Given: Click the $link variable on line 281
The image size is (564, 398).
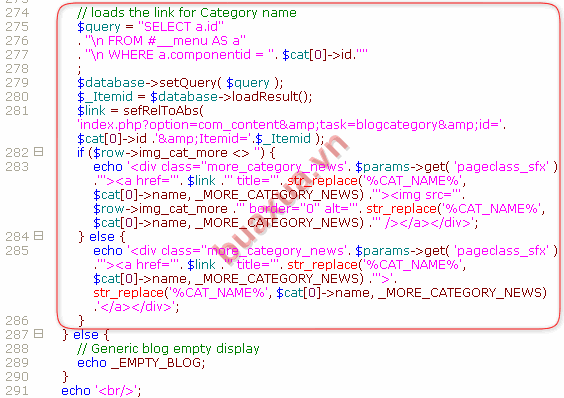Looking at the screenshot, I should [91, 111].
